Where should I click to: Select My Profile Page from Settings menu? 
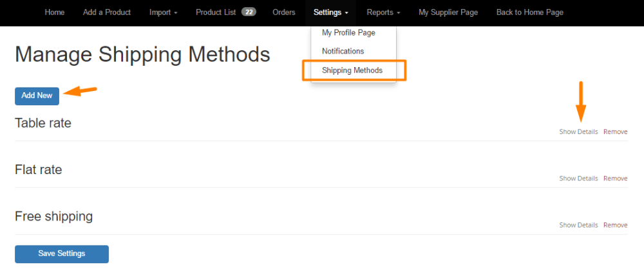[x=348, y=33]
